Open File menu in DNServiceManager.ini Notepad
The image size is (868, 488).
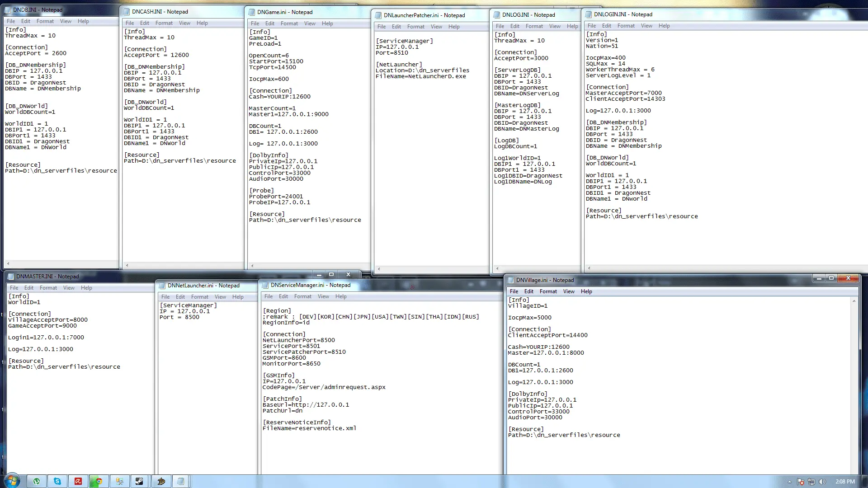pyautogui.click(x=269, y=296)
